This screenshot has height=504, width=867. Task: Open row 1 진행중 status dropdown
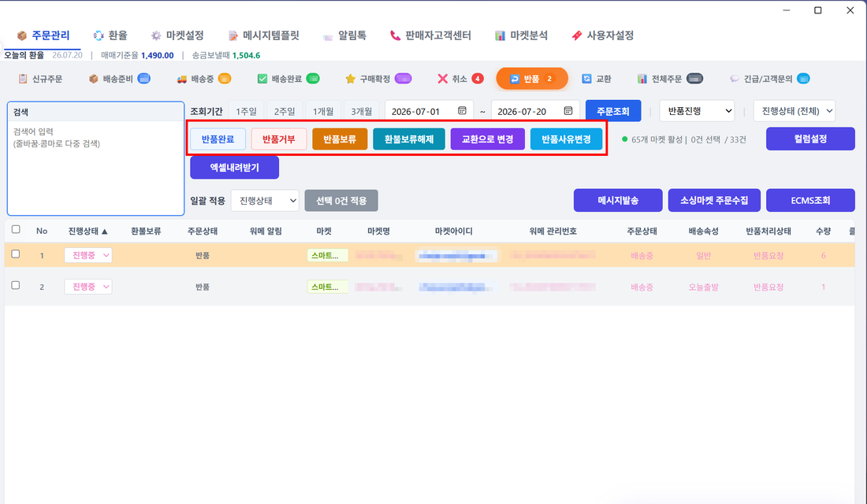pos(88,255)
